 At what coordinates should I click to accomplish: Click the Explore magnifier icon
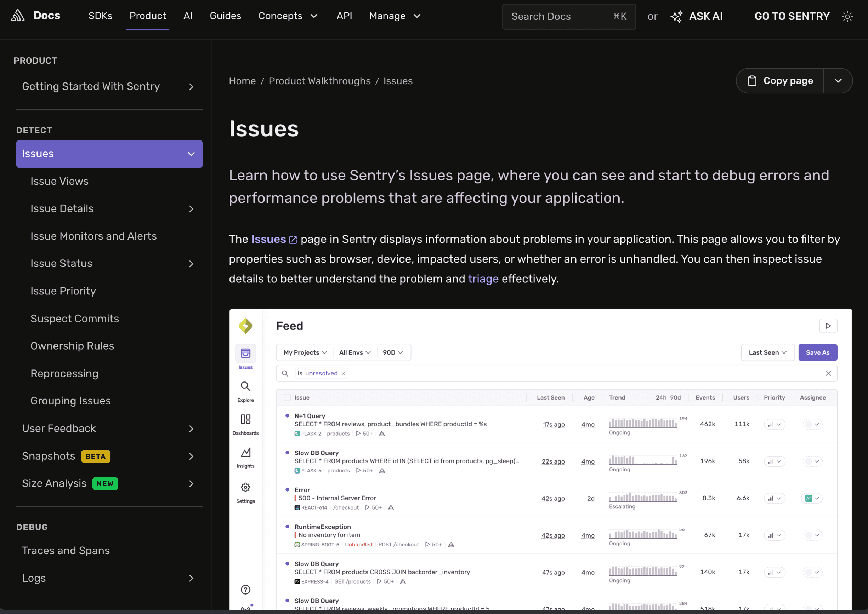point(245,386)
